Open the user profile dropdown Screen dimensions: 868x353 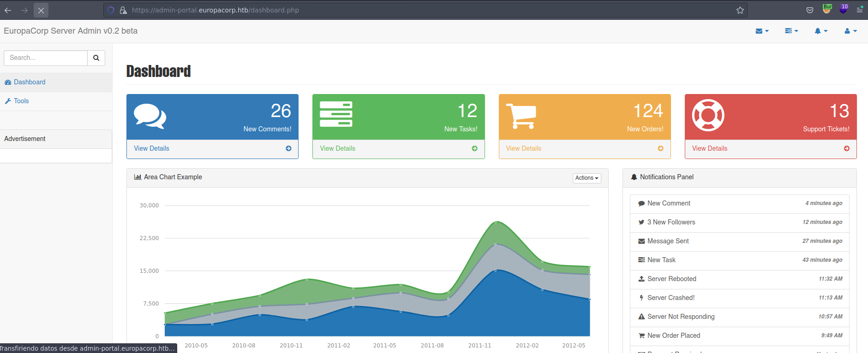[x=850, y=31]
